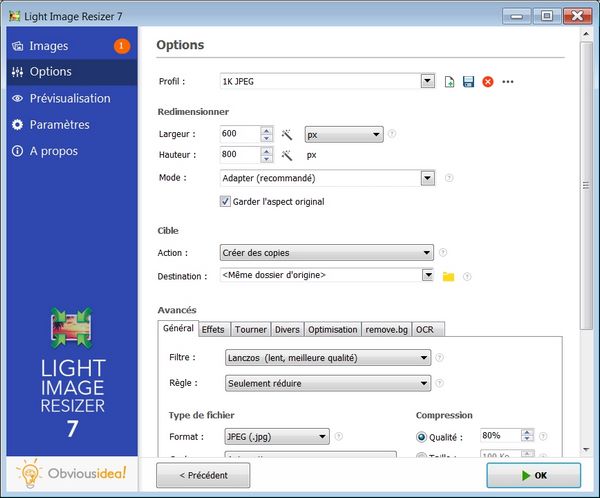
Task: Select Options in the sidebar
Action: pyautogui.click(x=72, y=72)
